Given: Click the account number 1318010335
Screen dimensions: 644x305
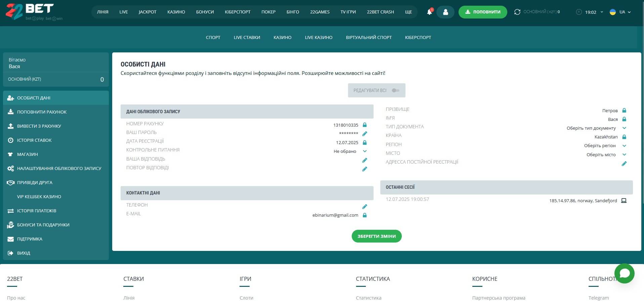Looking at the screenshot, I should [x=346, y=125].
